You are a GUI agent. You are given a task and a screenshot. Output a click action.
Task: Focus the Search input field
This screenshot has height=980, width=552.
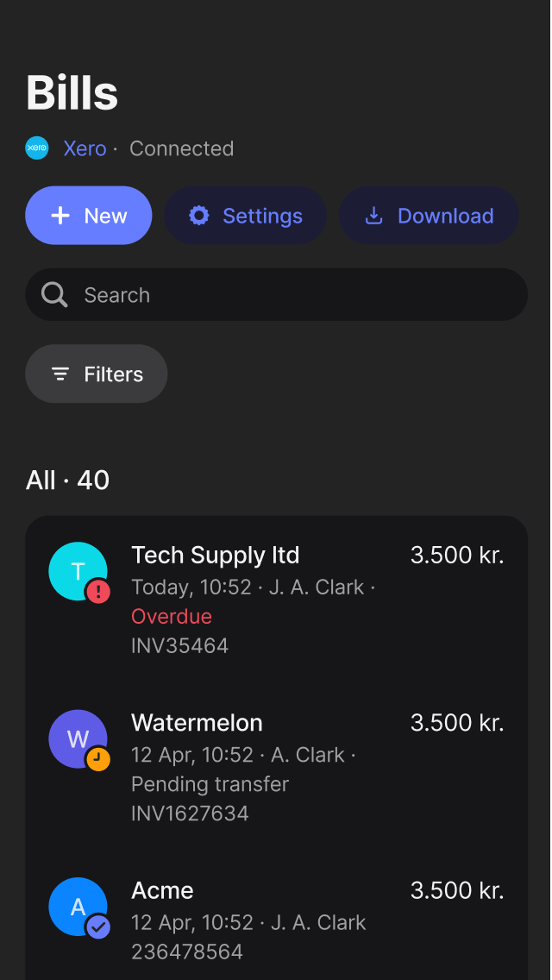coord(293,295)
